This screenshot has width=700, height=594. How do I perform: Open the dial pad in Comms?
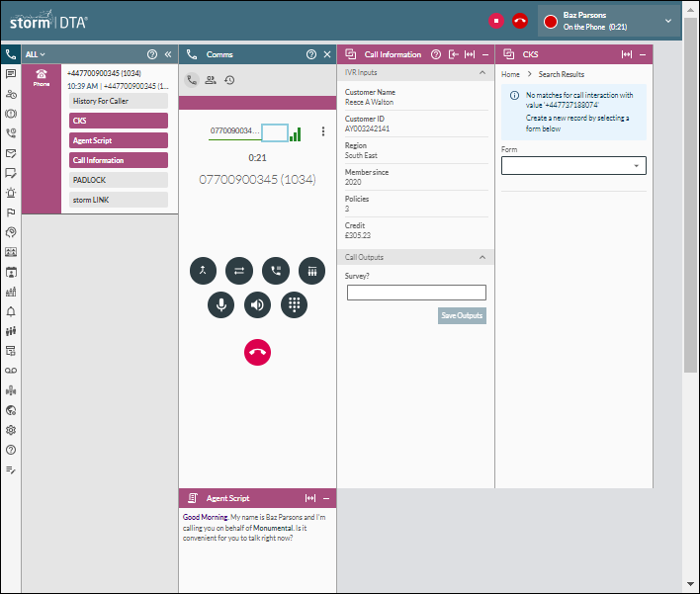pyautogui.click(x=294, y=304)
